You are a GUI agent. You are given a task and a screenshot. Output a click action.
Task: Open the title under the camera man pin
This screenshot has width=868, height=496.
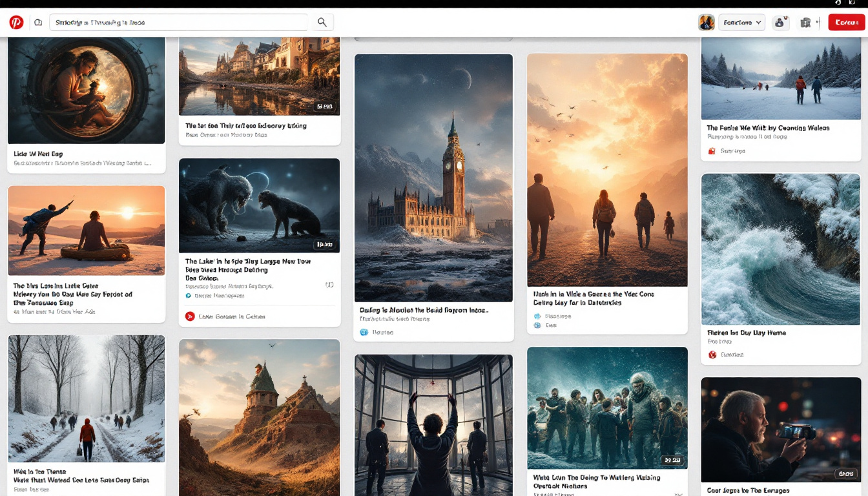[x=748, y=491]
